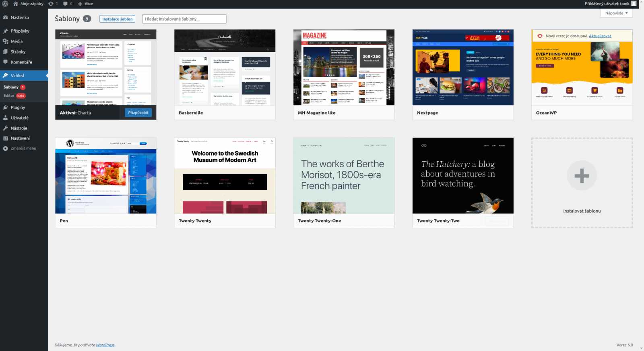Click the Přizpůsobit button on Charta
Image resolution: width=644 pixels, height=351 pixels.
click(138, 113)
